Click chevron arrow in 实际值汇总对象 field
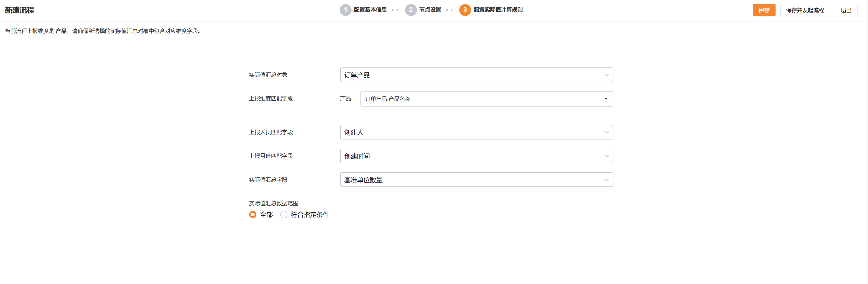The width and height of the screenshot is (868, 284). point(606,75)
